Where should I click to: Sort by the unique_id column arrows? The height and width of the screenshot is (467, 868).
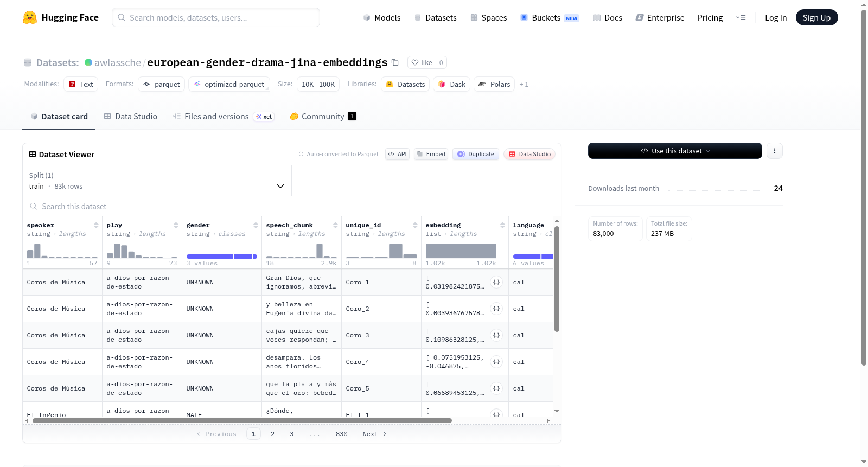[x=415, y=225]
